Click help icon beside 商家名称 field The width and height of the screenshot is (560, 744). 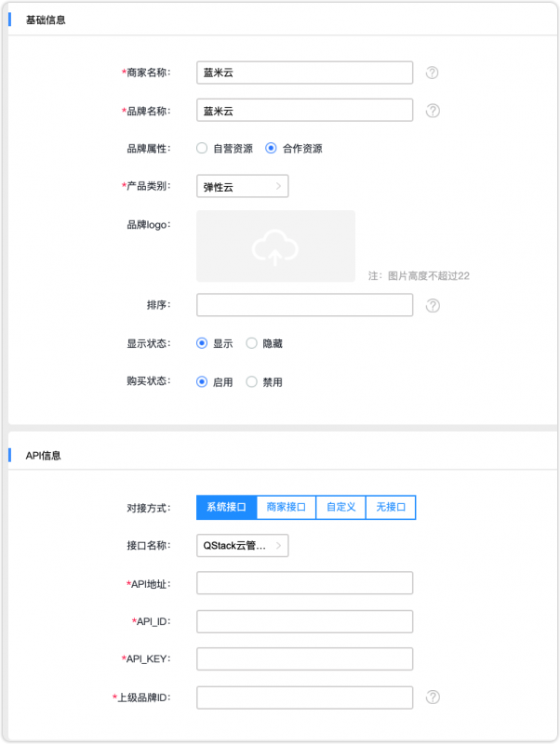coord(433,73)
